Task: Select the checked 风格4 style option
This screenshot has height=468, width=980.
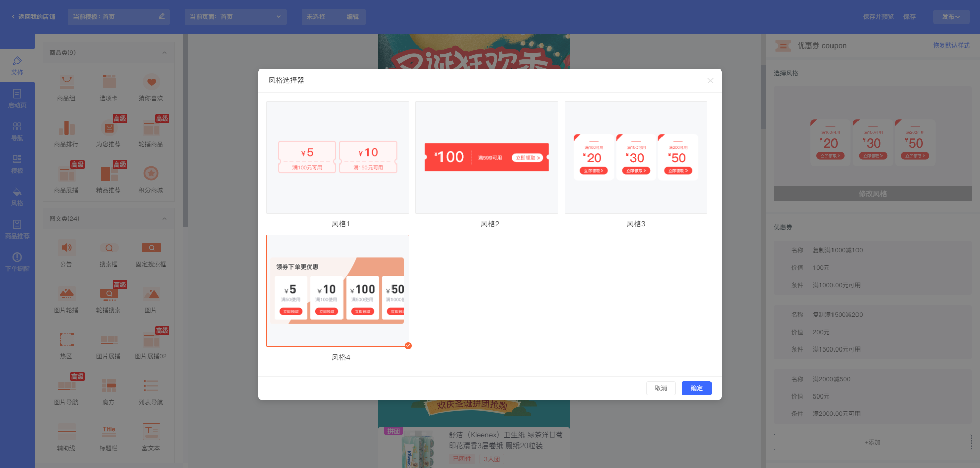Action: [x=337, y=291]
